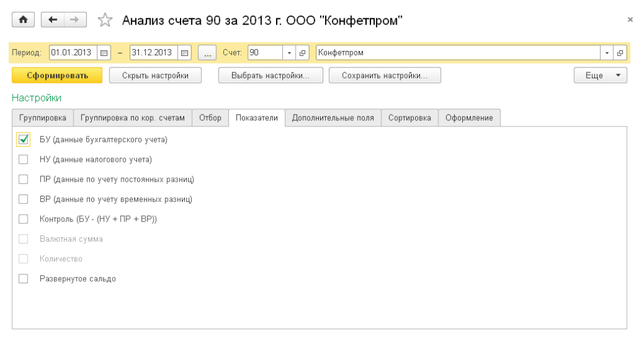Image resolution: width=644 pixels, height=338 pixels.
Task: Open calendar picker for start date
Action: click(x=104, y=53)
